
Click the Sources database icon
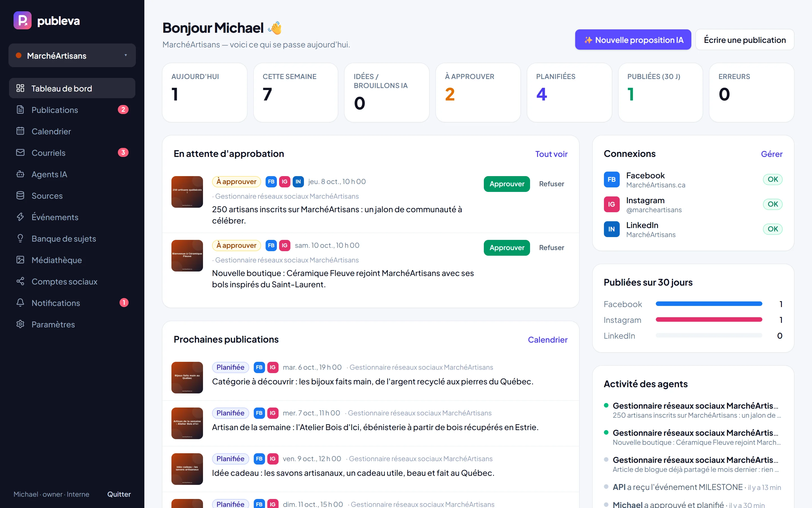(x=21, y=196)
